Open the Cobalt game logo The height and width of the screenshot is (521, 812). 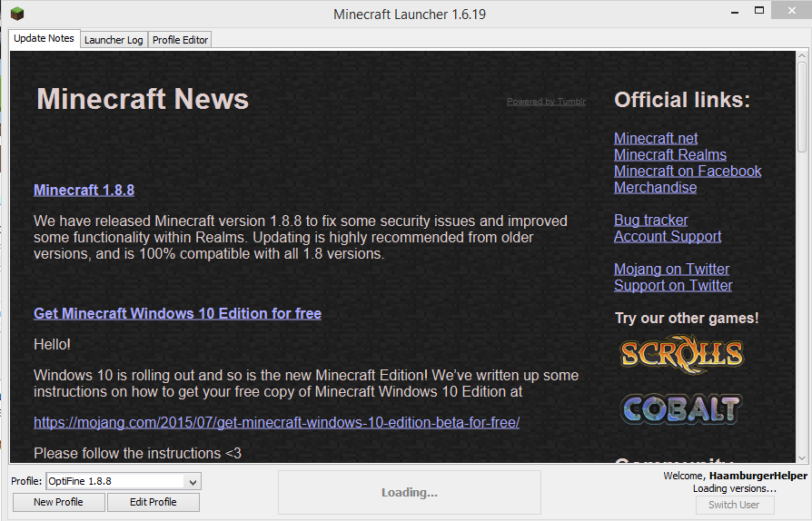coord(681,408)
